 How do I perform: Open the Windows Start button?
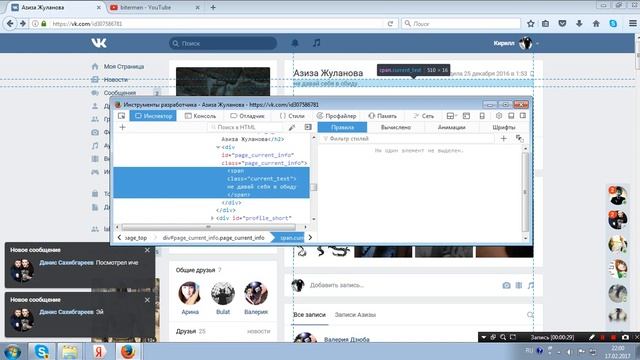click(13, 351)
